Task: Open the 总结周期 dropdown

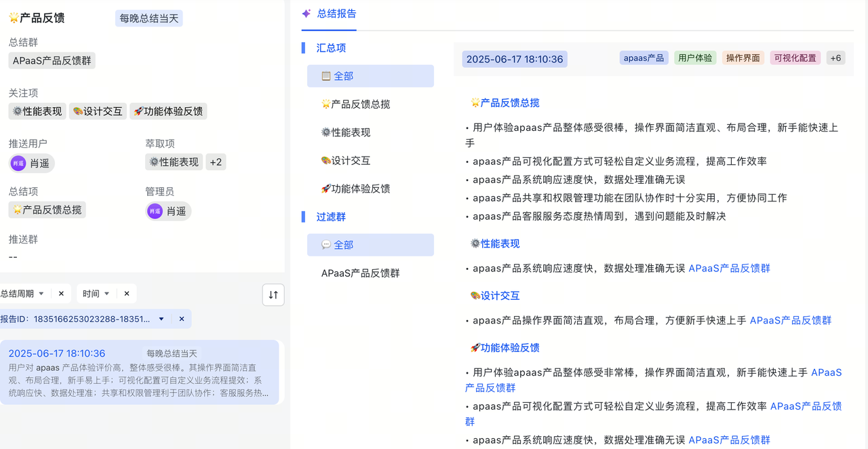Action: 41,294
